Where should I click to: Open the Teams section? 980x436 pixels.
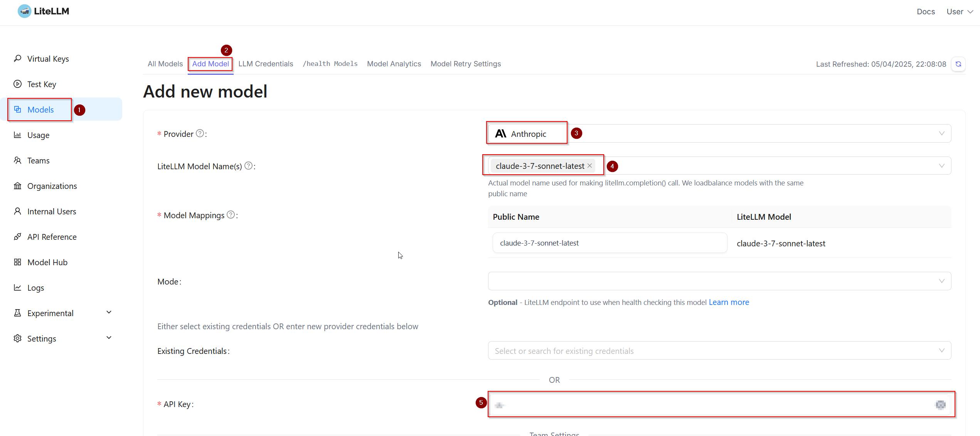pos(38,160)
